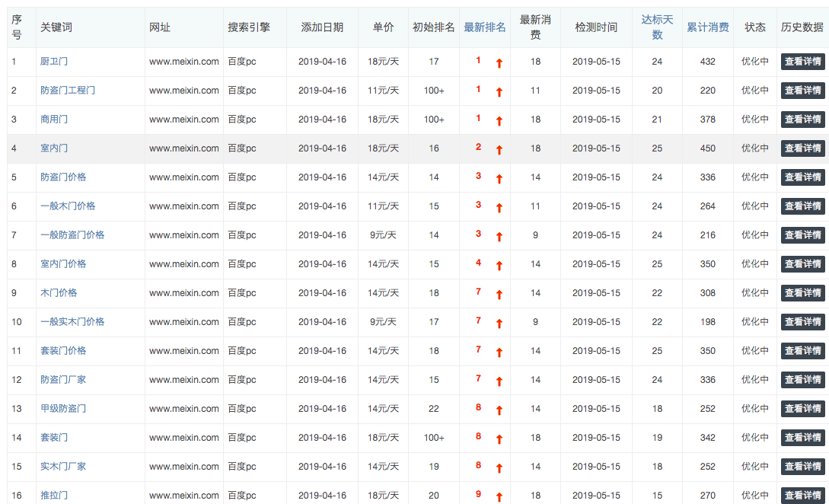Image resolution: width=829 pixels, height=504 pixels.
Task: Sort by 最新排名 column header
Action: tap(485, 27)
